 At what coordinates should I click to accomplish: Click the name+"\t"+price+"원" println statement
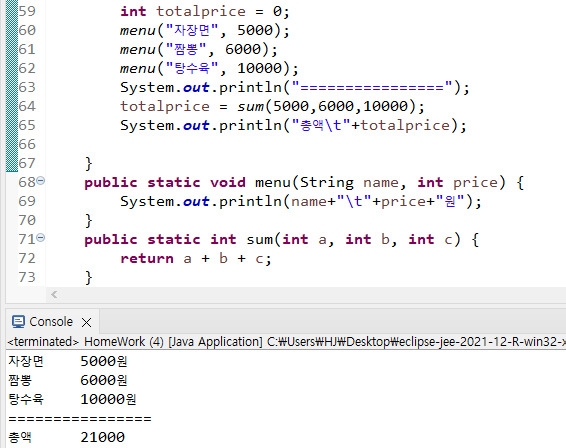click(300, 201)
